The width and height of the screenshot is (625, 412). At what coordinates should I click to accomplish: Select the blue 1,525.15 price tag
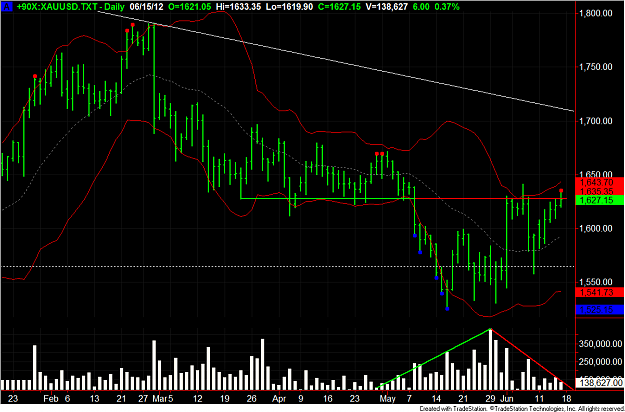tap(601, 309)
